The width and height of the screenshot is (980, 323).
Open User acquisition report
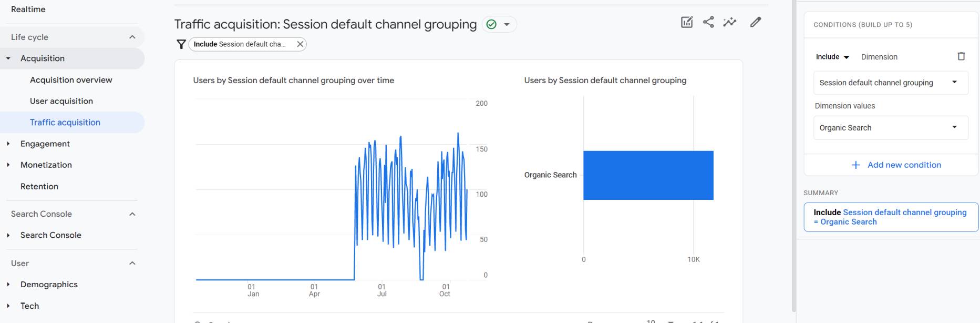[x=61, y=101]
